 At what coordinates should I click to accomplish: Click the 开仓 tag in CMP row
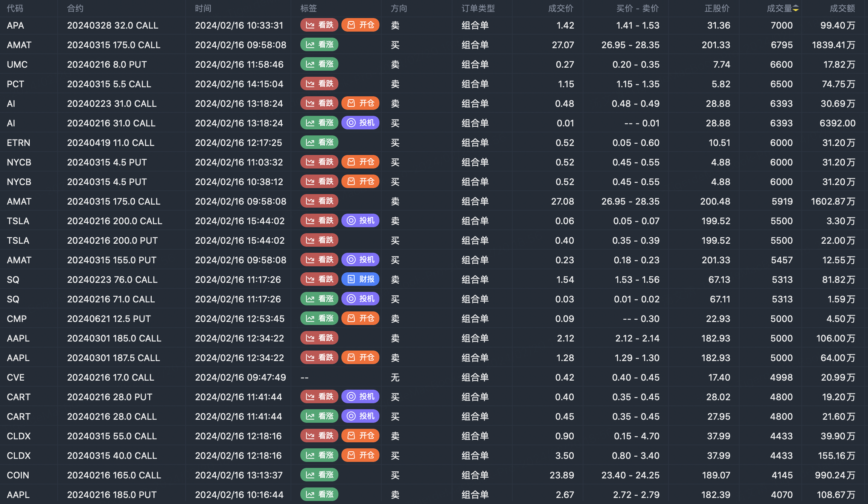[360, 319]
